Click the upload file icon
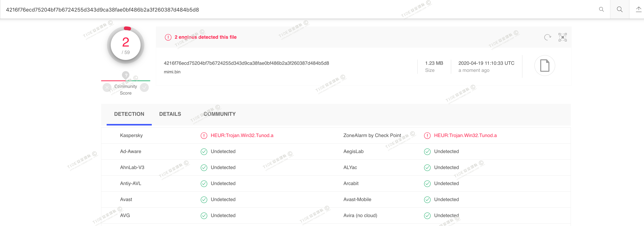 (x=639, y=9)
